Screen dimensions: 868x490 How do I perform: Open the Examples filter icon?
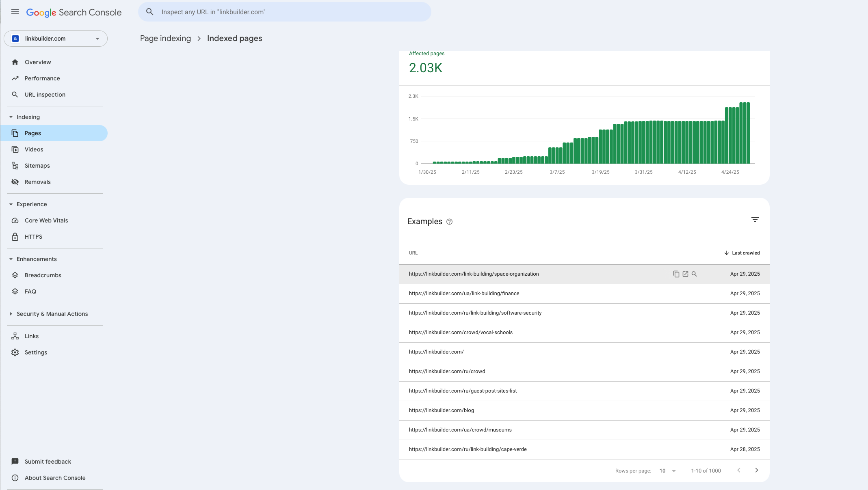755,220
